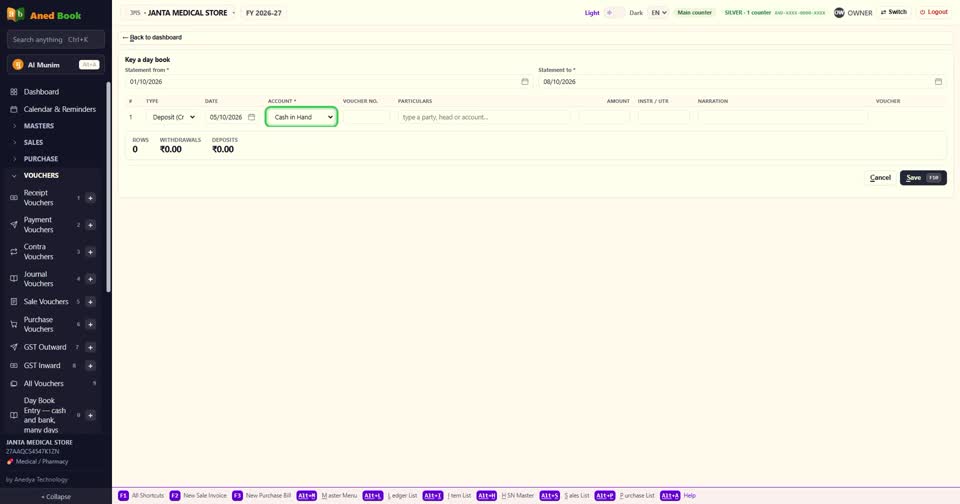Click plus icon beside GST Outward
960x504 pixels.
pos(90,347)
